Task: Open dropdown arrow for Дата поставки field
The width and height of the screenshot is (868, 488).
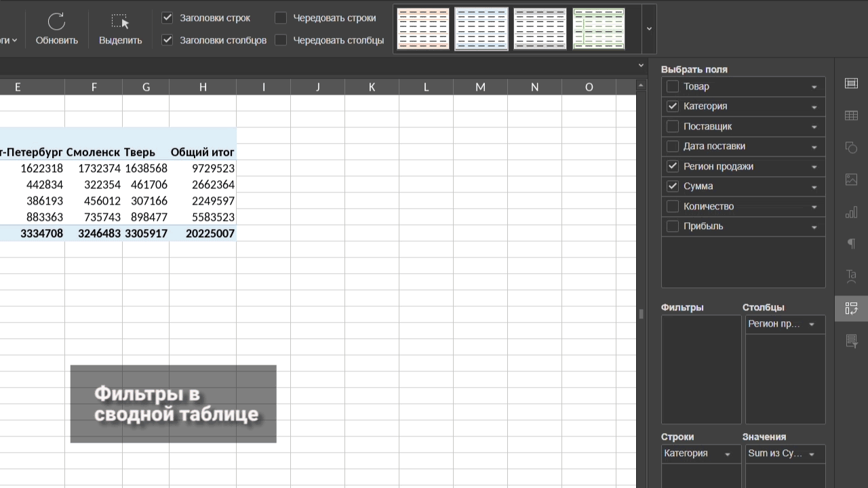Action: pyautogui.click(x=814, y=147)
